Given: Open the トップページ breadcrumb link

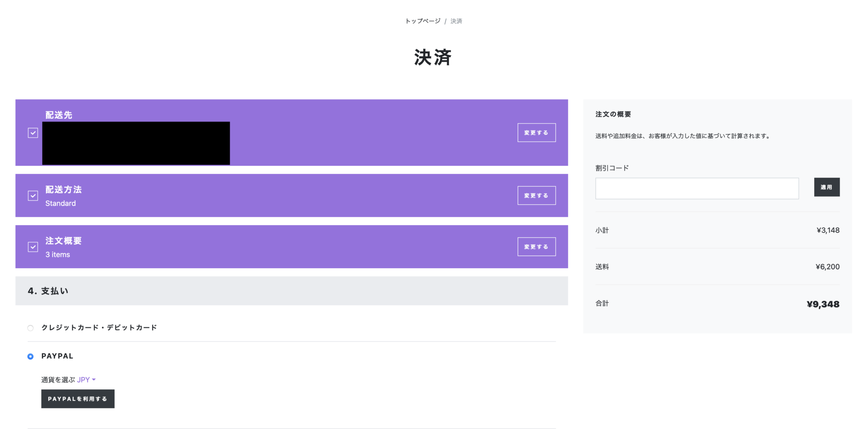Looking at the screenshot, I should pyautogui.click(x=422, y=20).
